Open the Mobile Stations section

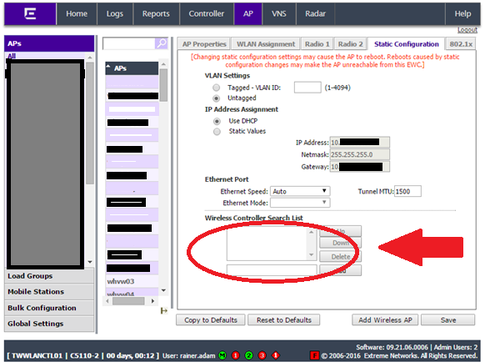(49, 292)
